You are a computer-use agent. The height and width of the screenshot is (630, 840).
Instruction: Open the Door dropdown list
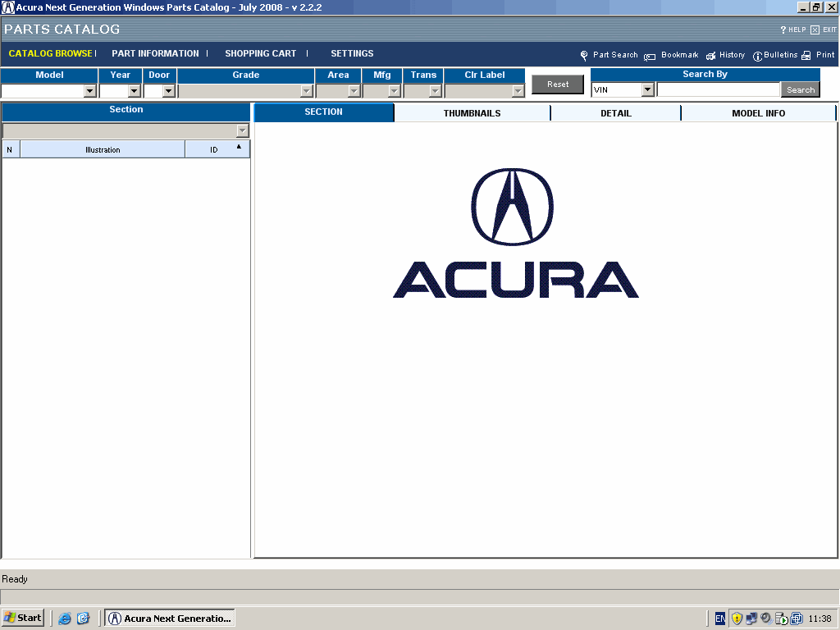coord(168,91)
